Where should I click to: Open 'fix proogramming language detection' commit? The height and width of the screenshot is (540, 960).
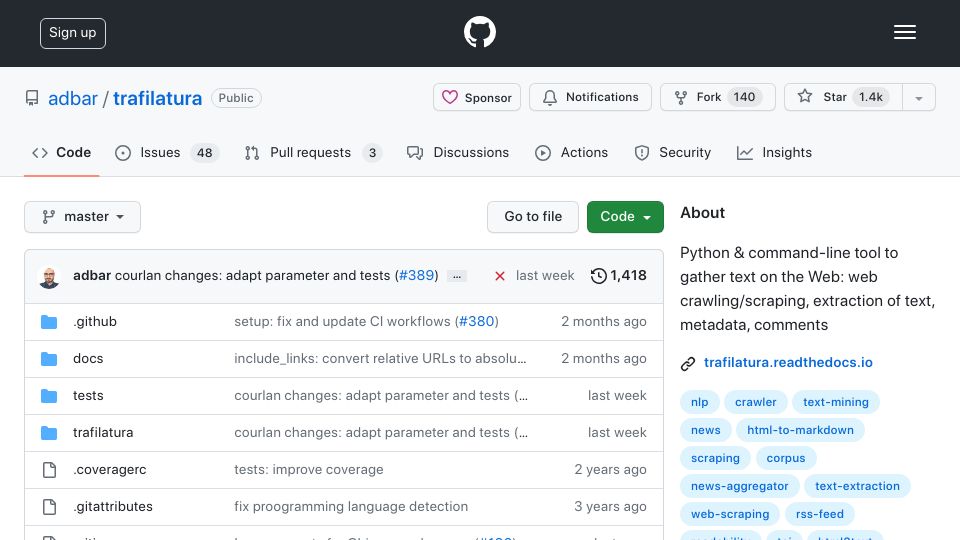click(351, 507)
